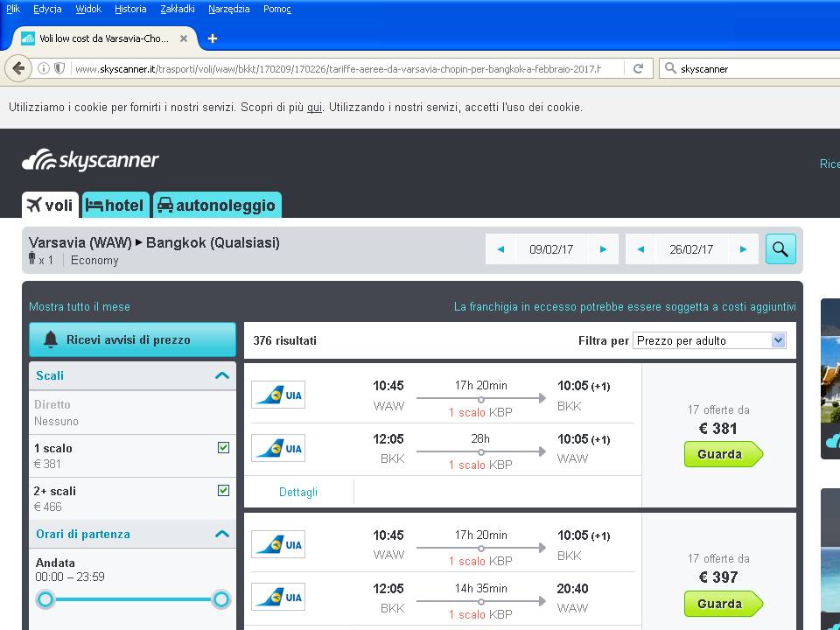Advance departure date 09/02/17 to next day

coord(603,249)
